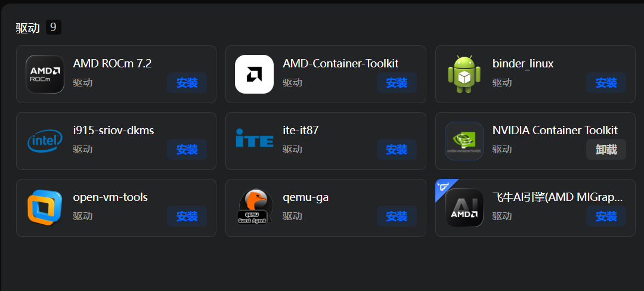Click the open-vm-tools VMware icon
644x291 pixels.
pos(45,208)
